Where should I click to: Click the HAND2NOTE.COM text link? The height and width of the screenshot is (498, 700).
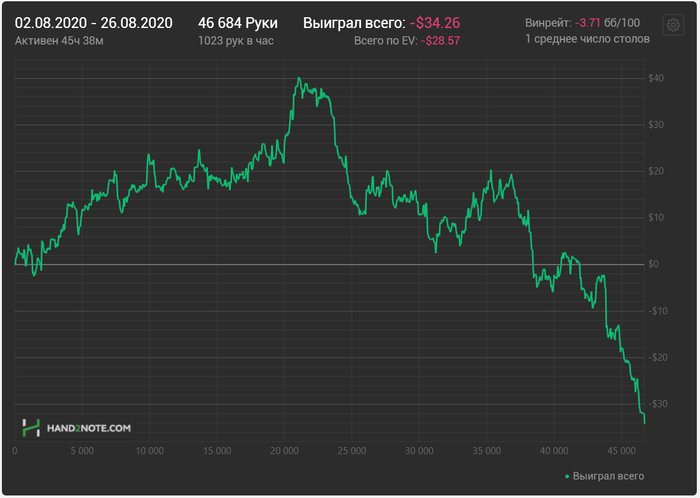89,428
